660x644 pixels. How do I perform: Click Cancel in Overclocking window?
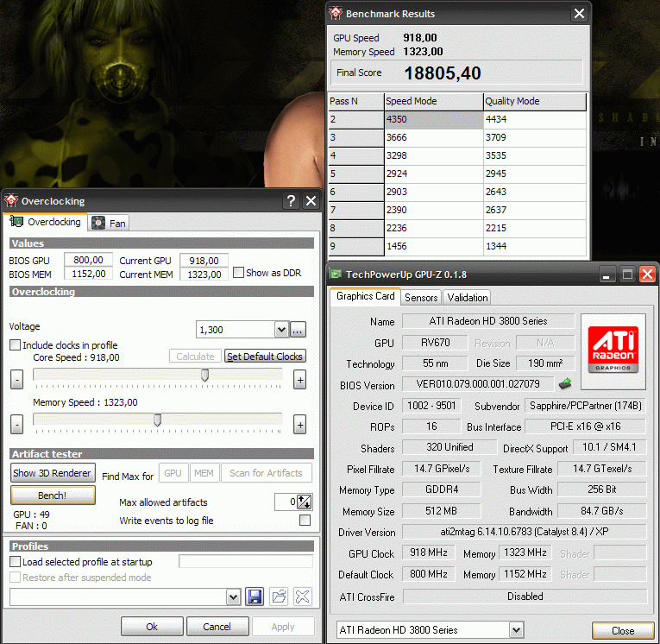point(217,627)
